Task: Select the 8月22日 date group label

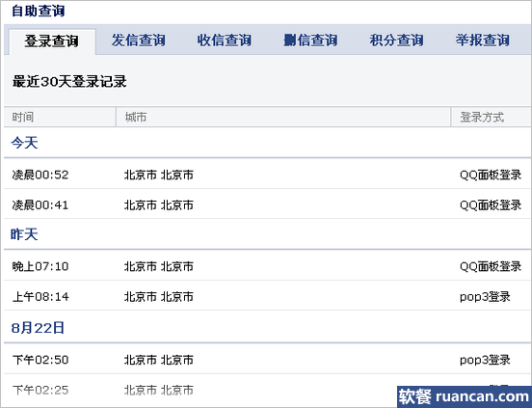Action: tap(38, 328)
